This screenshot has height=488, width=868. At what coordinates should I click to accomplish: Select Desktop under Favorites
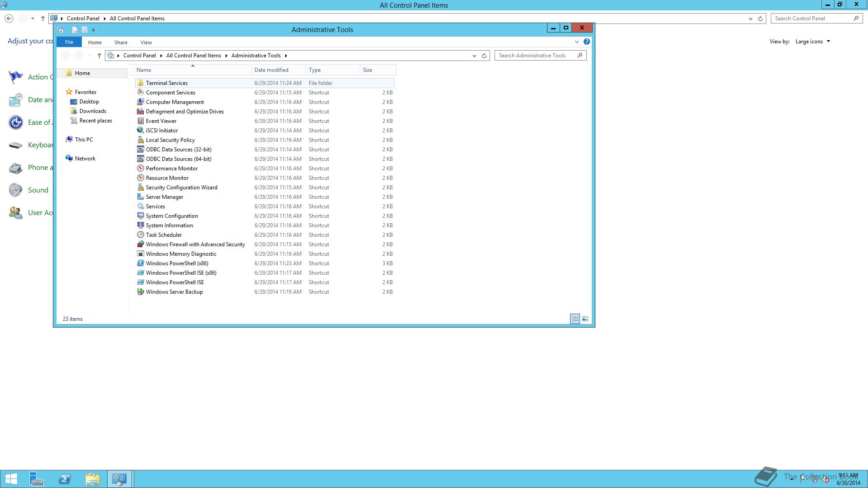coord(89,102)
